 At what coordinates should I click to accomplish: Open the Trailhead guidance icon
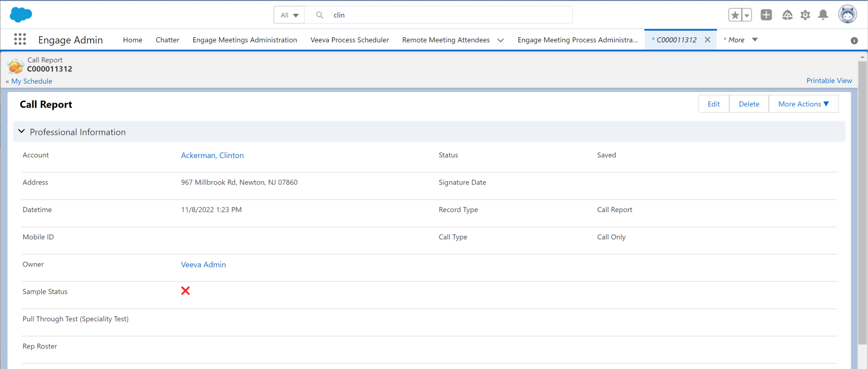pos(787,15)
